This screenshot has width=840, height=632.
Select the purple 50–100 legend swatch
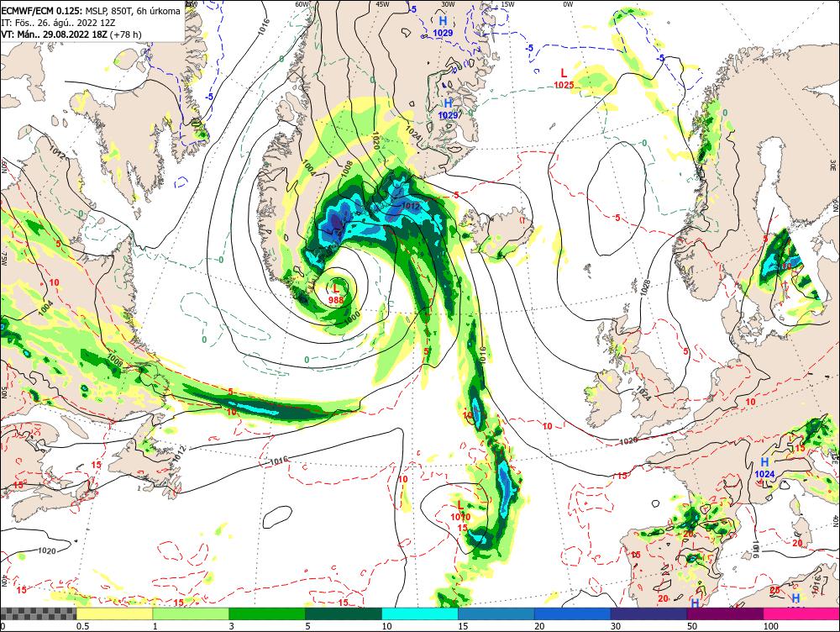coord(726,614)
